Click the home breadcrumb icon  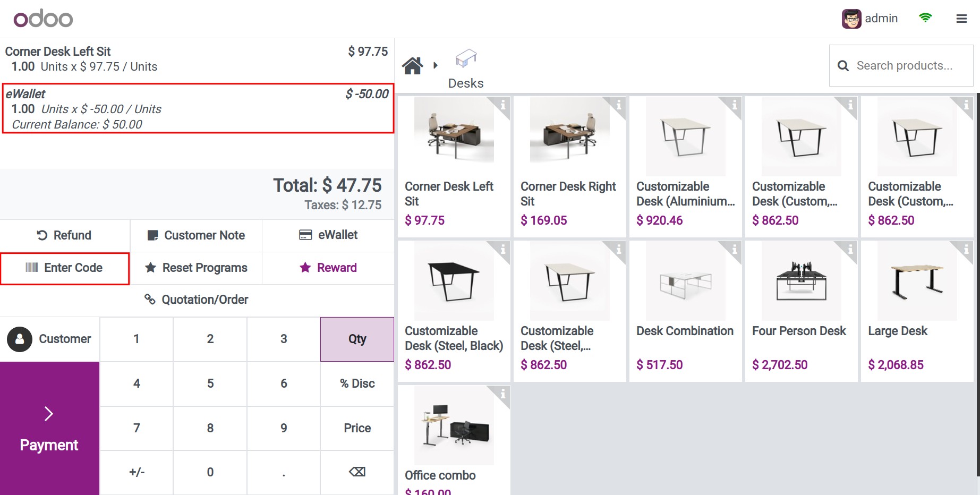[412, 65]
